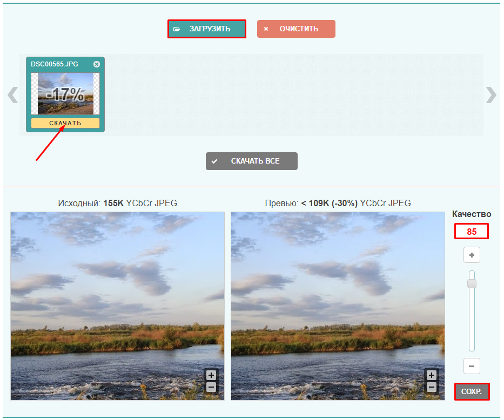Click the ЗАГРУЗИТЬ upload button
The width and height of the screenshot is (504, 420).
tap(207, 29)
